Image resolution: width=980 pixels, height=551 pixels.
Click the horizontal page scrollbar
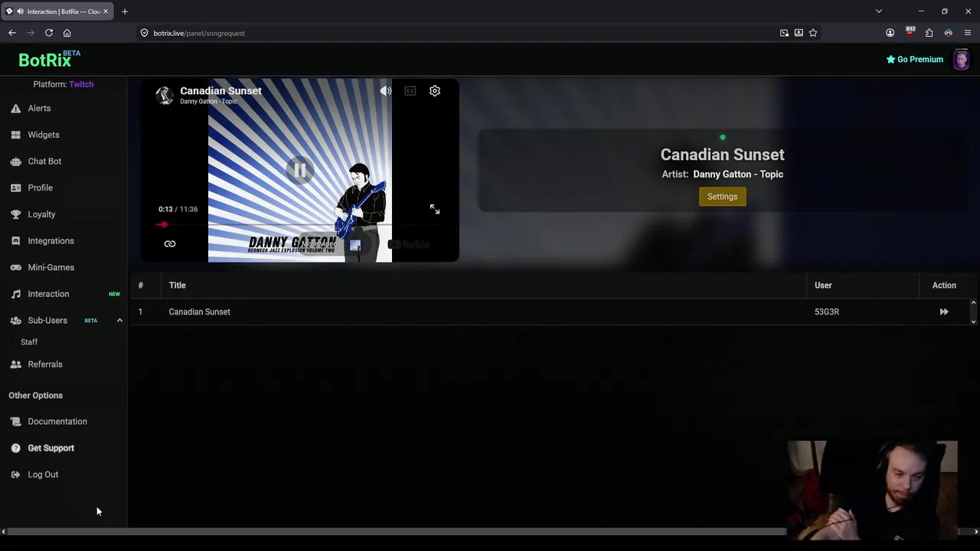(397, 532)
